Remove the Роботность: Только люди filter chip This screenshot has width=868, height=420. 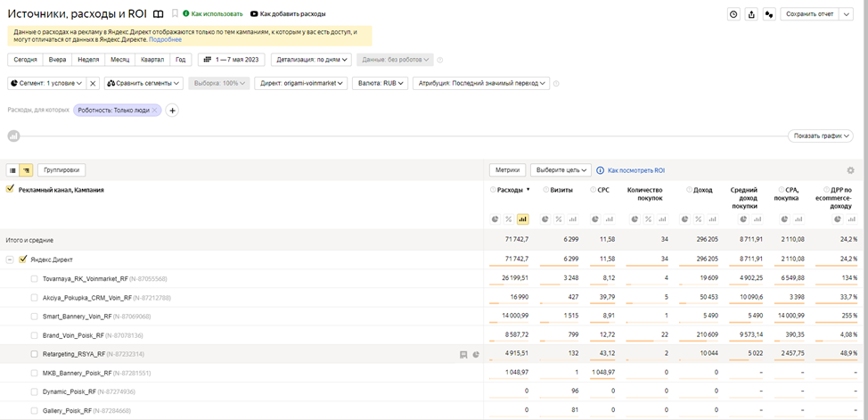(x=154, y=111)
